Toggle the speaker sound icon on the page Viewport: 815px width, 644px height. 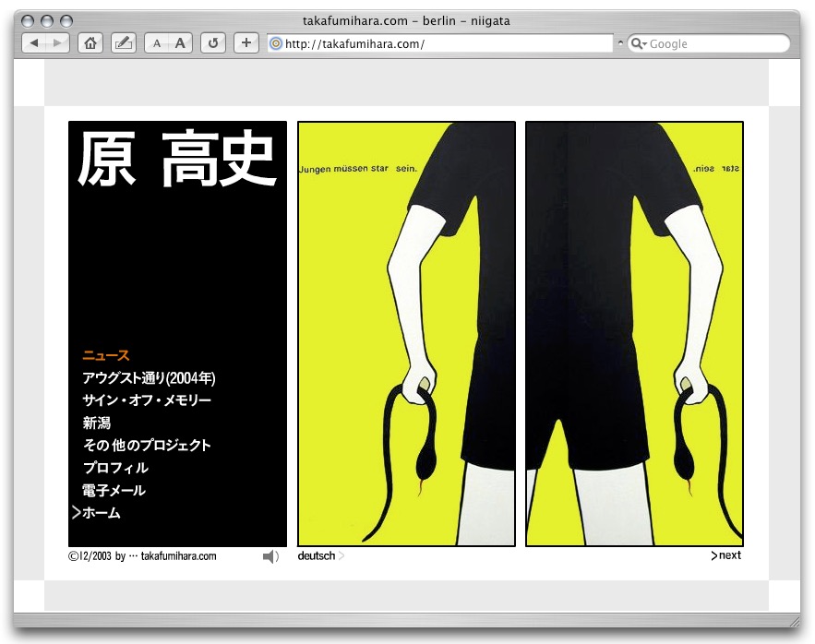(x=270, y=556)
